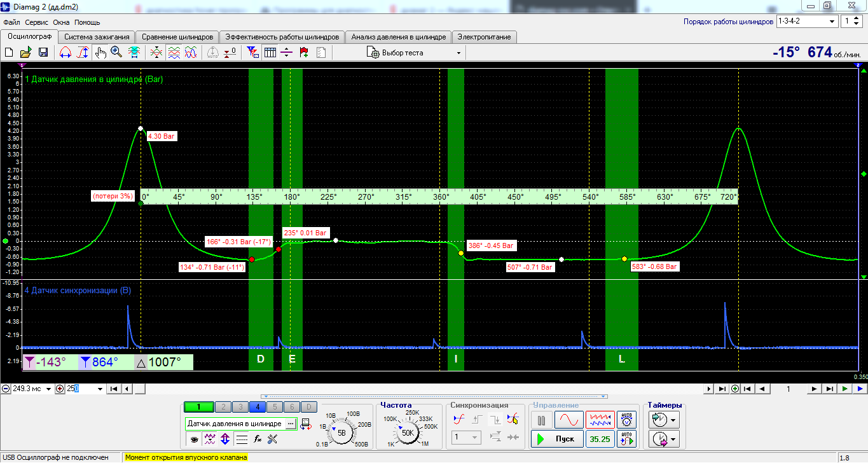Viewport: 868px width, 463px height.
Task: Switch to Электропитание tab
Action: click(485, 37)
